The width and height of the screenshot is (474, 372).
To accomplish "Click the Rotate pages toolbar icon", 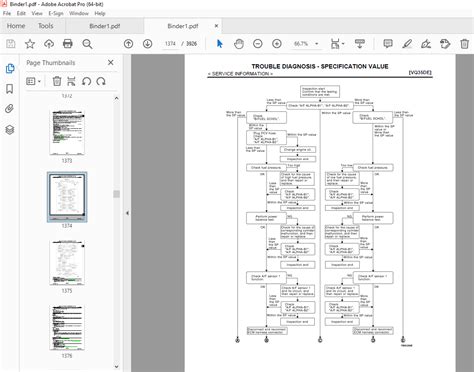I will tap(445, 44).
